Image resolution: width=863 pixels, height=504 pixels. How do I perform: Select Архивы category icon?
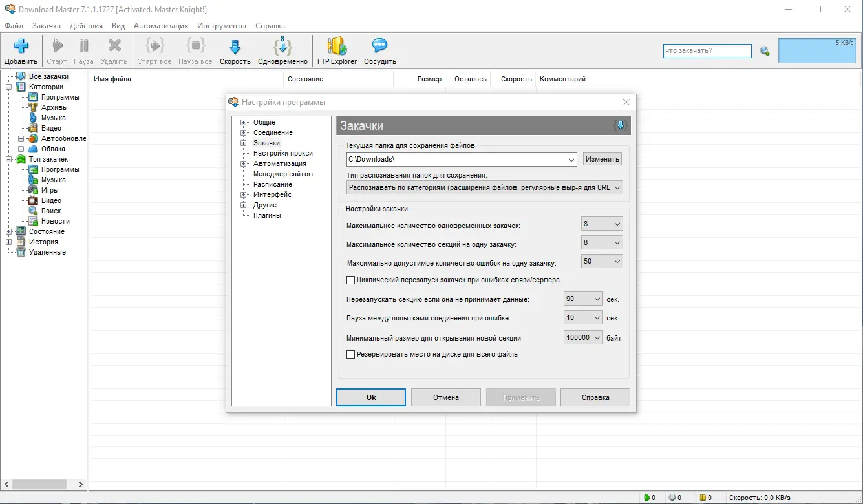34,107
